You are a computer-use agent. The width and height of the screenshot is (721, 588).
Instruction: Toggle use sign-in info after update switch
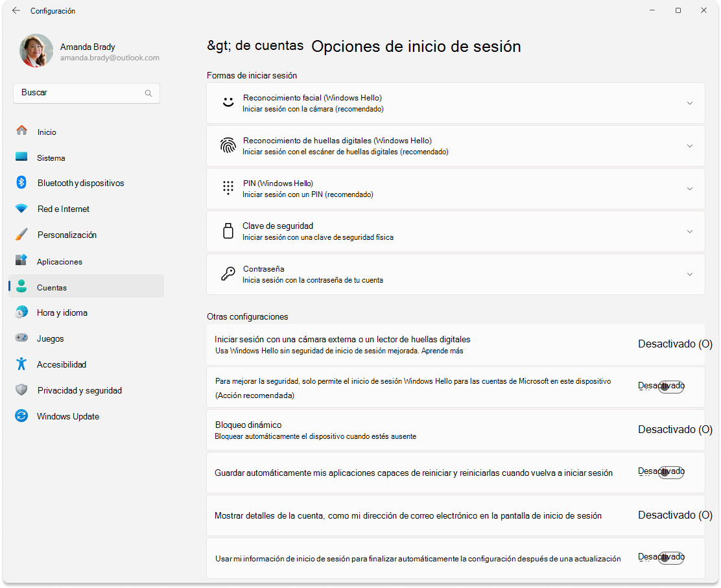tap(670, 558)
